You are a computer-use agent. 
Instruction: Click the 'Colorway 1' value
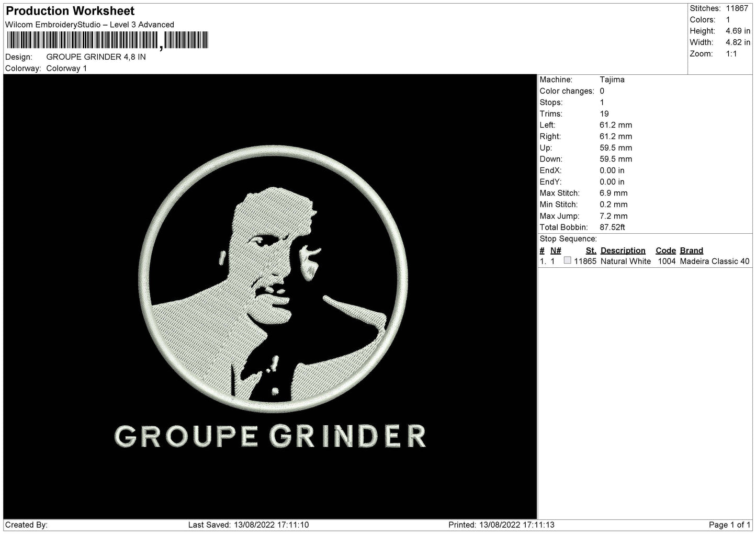coord(66,69)
